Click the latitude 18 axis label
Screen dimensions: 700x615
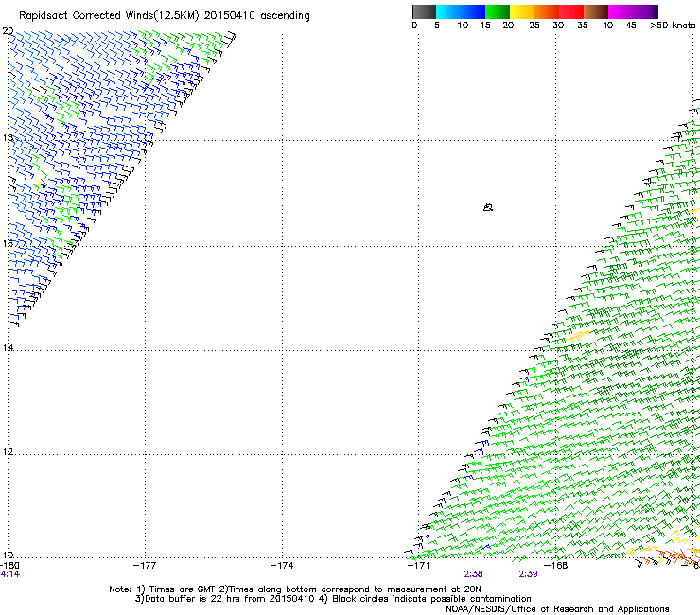(8, 137)
